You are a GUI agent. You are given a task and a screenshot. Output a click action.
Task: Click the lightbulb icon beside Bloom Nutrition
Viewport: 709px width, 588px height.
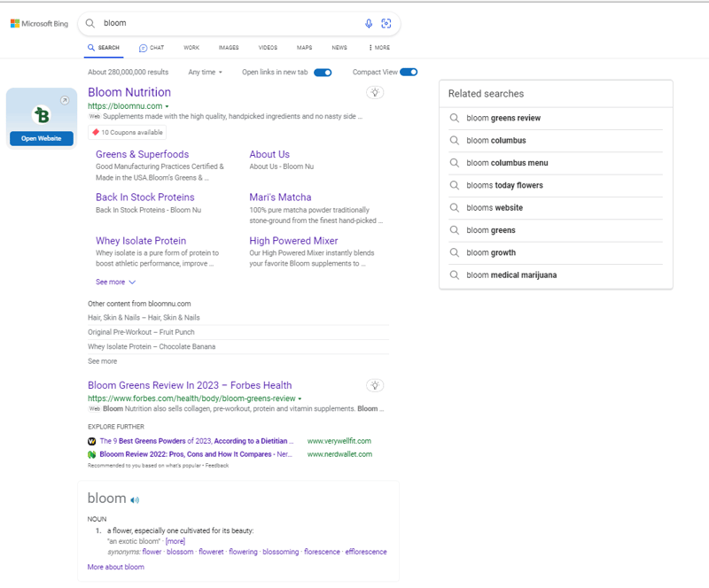(375, 93)
